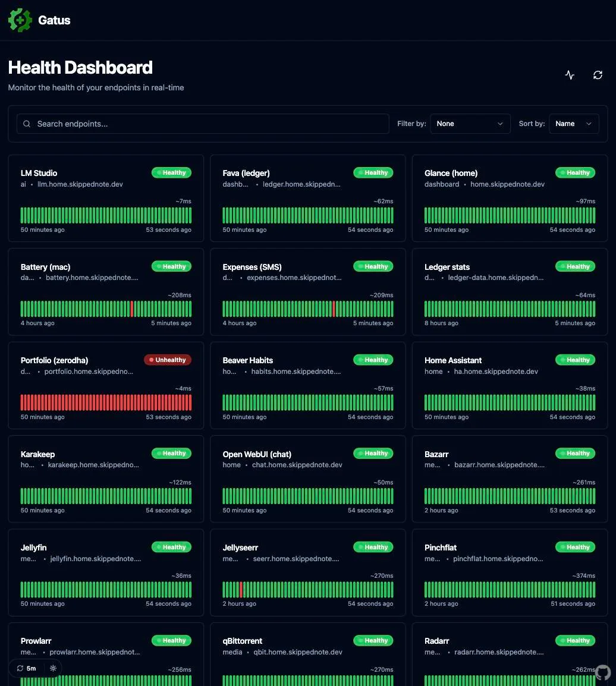Open the Battery (mac) endpoint title
Image resolution: width=616 pixels, height=686 pixels.
46,267
